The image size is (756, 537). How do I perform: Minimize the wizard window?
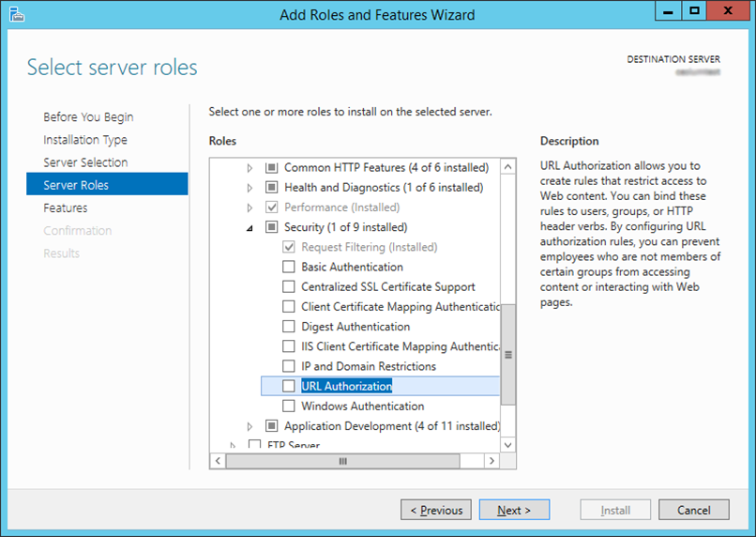668,10
